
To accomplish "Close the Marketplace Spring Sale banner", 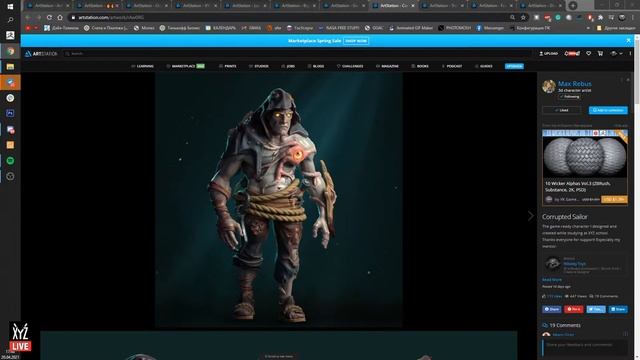I will [629, 40].
